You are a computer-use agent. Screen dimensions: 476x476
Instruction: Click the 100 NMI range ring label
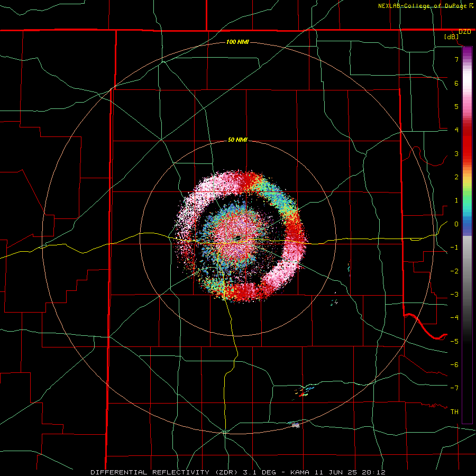[x=237, y=42]
